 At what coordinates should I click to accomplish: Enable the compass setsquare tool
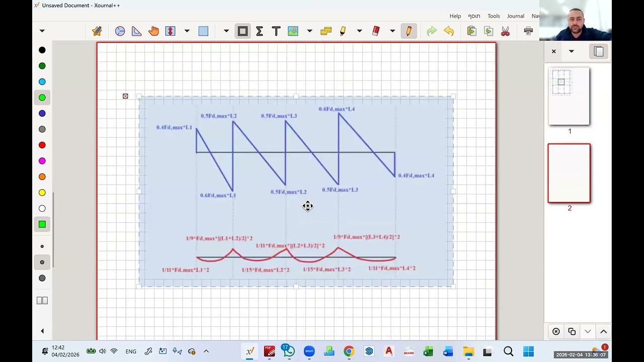[x=120, y=31]
